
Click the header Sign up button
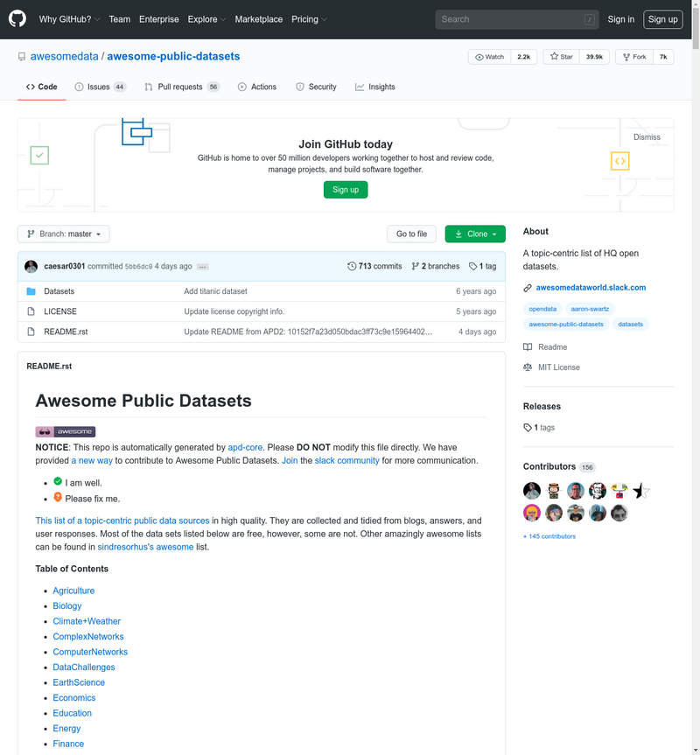(x=663, y=19)
